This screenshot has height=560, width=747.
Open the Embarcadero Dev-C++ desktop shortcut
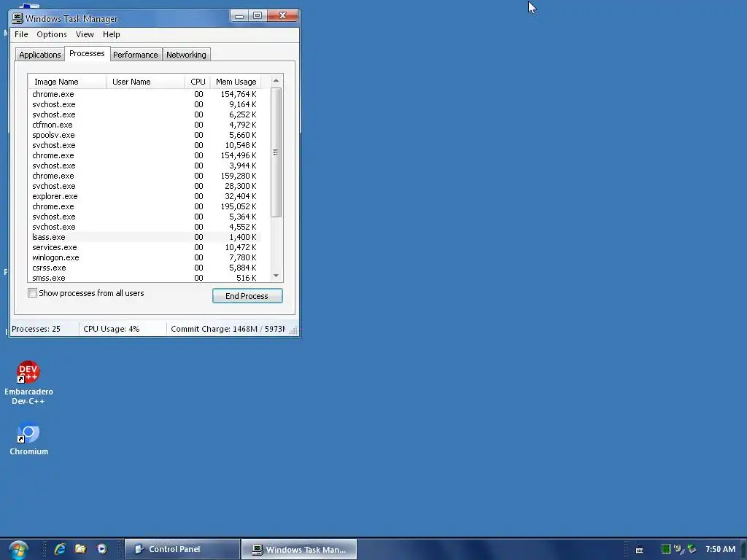(28, 382)
